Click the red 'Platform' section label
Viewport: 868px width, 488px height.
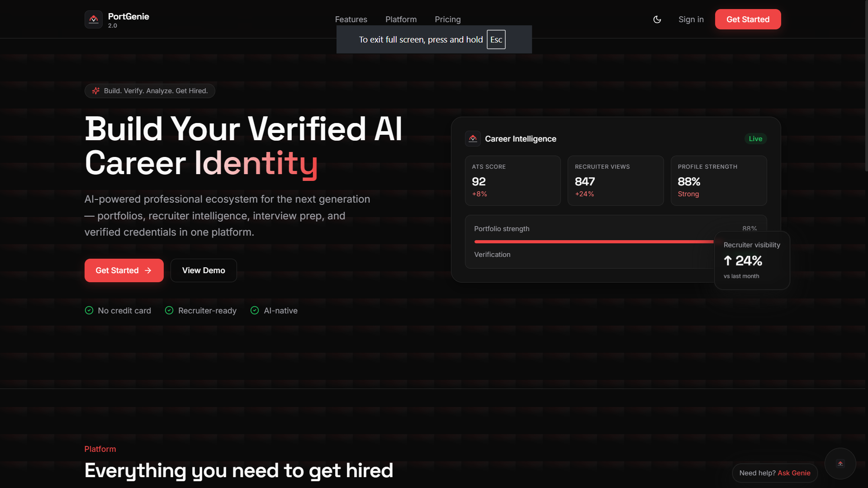click(100, 449)
